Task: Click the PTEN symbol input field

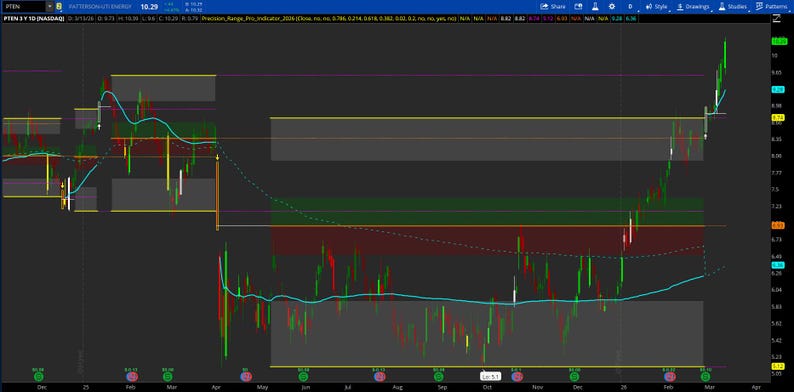Action: coord(24,7)
